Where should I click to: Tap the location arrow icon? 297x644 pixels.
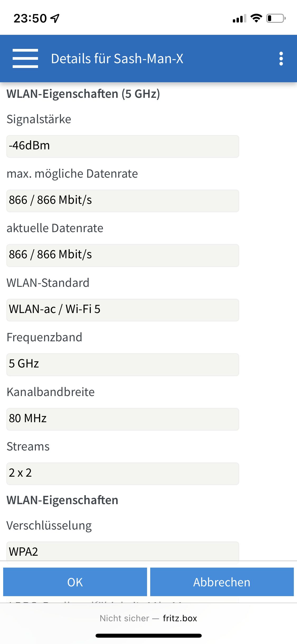pyautogui.click(x=54, y=18)
